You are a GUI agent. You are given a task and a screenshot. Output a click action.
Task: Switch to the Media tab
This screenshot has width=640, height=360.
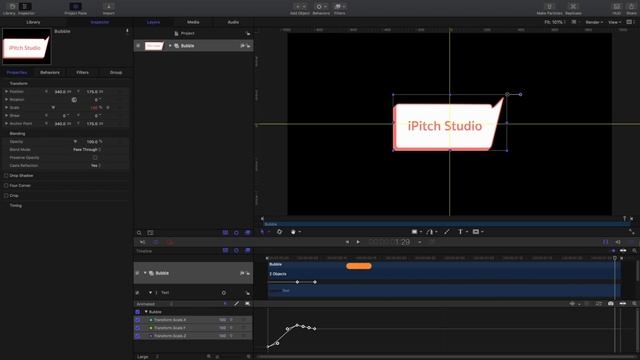pyautogui.click(x=193, y=22)
